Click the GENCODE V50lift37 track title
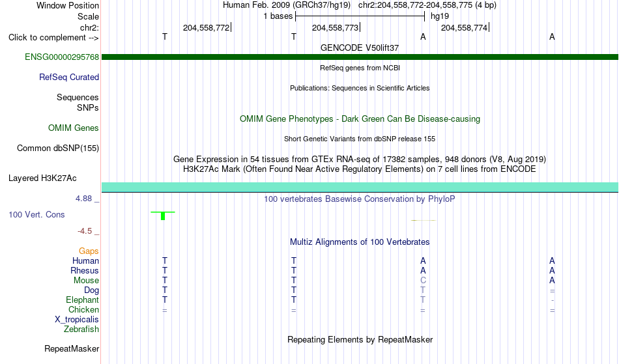 pos(360,48)
